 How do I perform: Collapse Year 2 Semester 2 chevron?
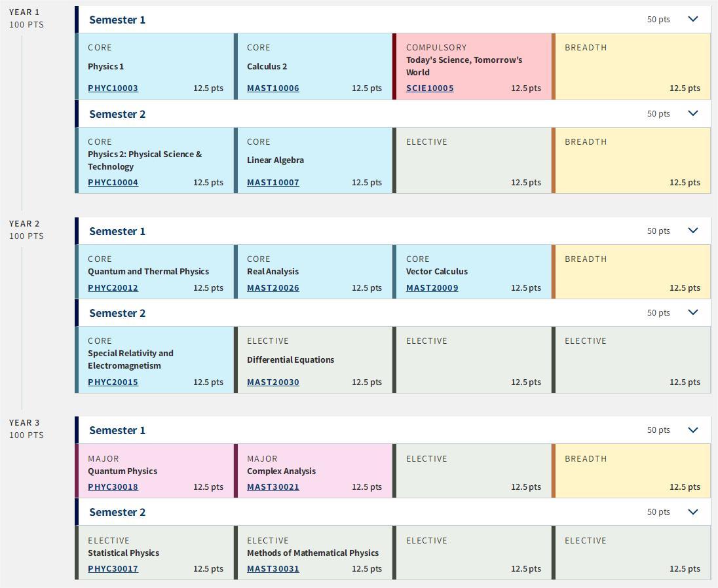coord(693,312)
